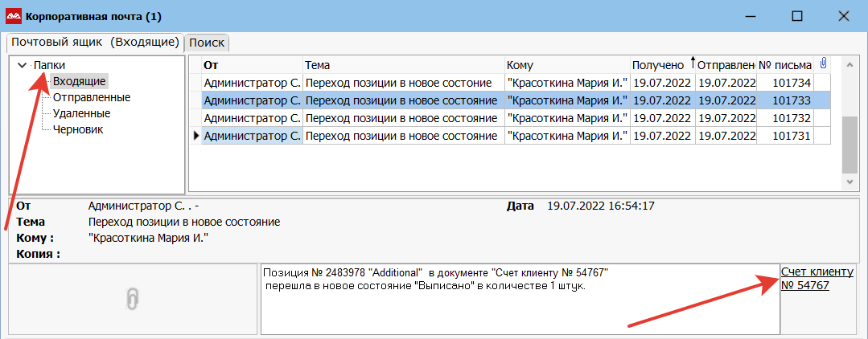Image resolution: width=868 pixels, height=339 pixels.
Task: Open the Черновик folder
Action: (x=78, y=129)
